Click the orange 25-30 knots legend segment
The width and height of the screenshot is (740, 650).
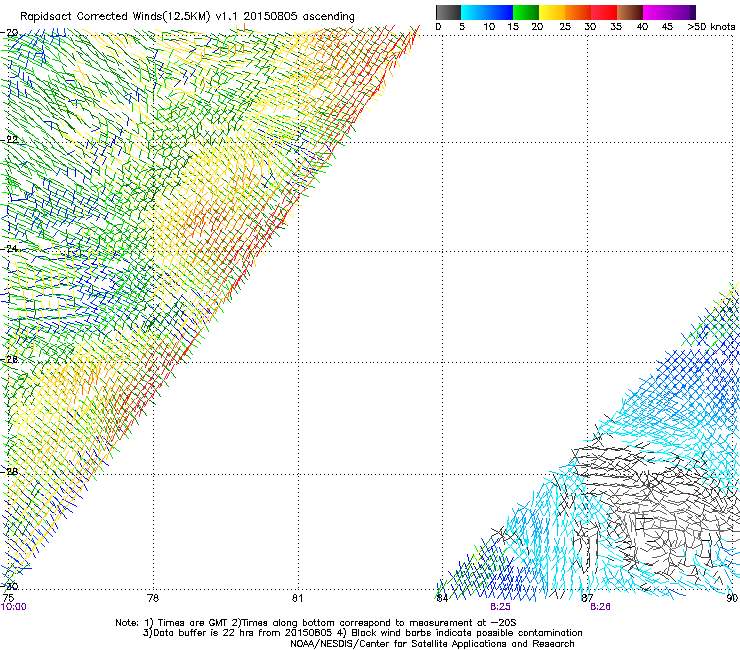click(x=578, y=12)
